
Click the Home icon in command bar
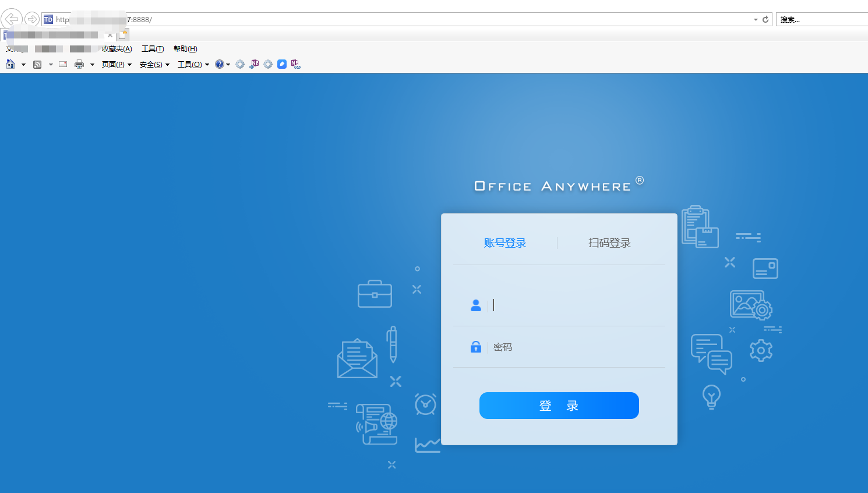click(10, 64)
